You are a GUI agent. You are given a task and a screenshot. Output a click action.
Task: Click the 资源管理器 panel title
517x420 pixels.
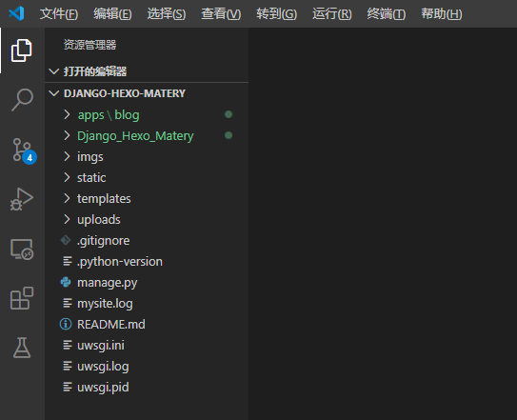point(89,45)
